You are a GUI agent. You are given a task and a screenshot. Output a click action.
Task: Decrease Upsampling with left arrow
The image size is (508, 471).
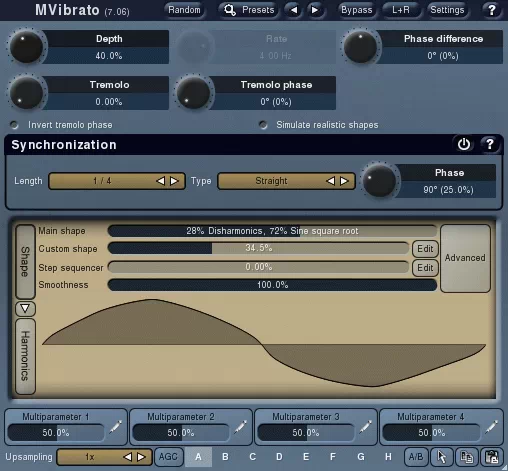click(127, 457)
